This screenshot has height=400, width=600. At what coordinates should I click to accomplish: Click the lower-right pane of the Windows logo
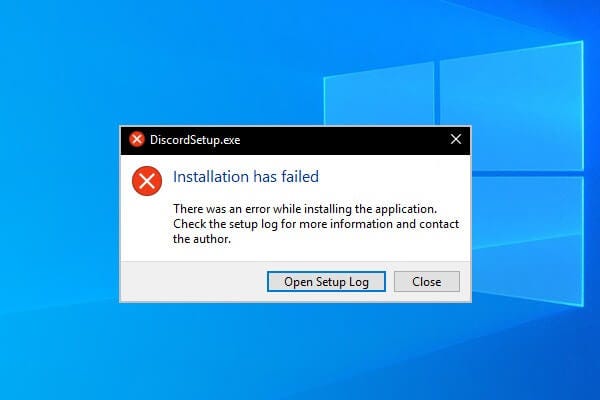click(528, 241)
